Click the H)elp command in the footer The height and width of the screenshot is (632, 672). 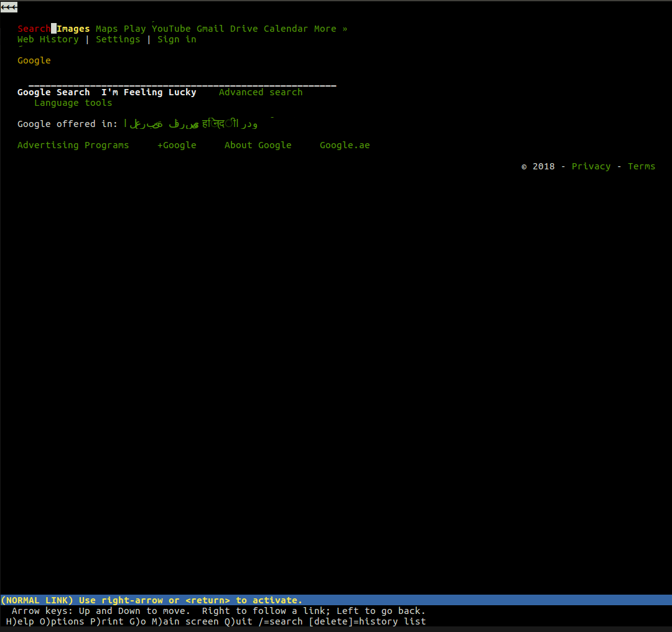pyautogui.click(x=20, y=621)
